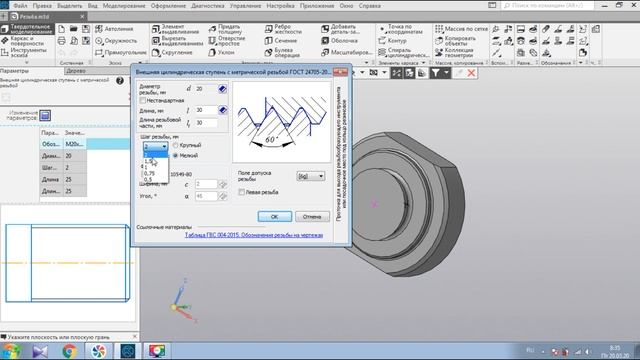Open the Настройка menu
640x360 pixels.
point(280,6)
